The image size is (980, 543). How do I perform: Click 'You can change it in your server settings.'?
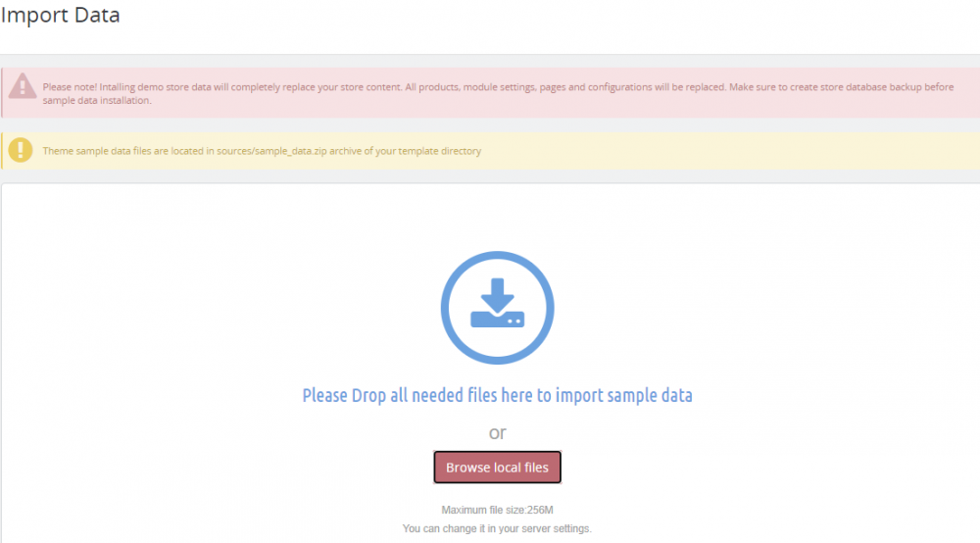click(x=497, y=528)
